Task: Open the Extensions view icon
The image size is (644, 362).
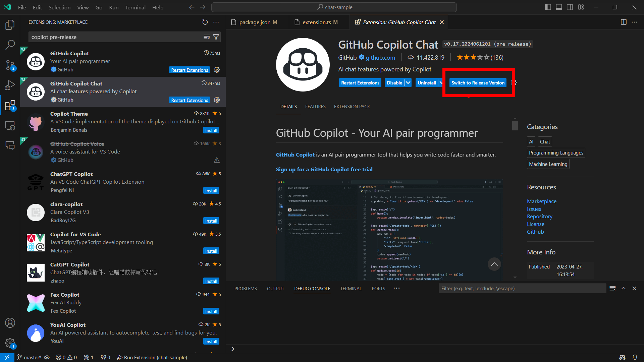Action: 10,106
